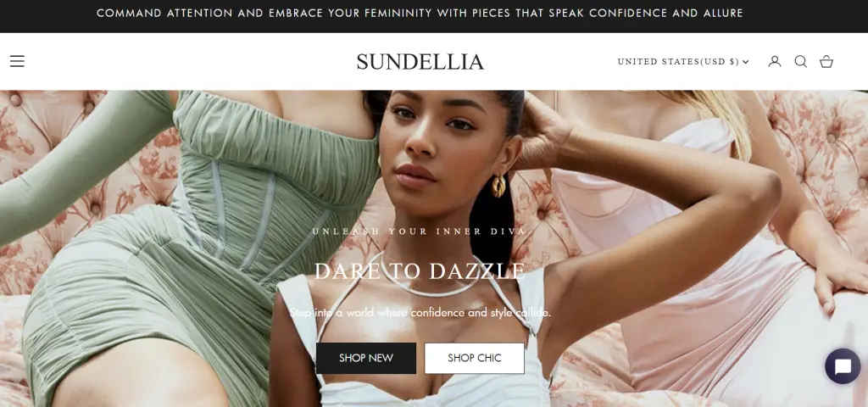Screen dimensions: 868x407
Task: Open the United States (USD $) selector
Action: point(683,61)
